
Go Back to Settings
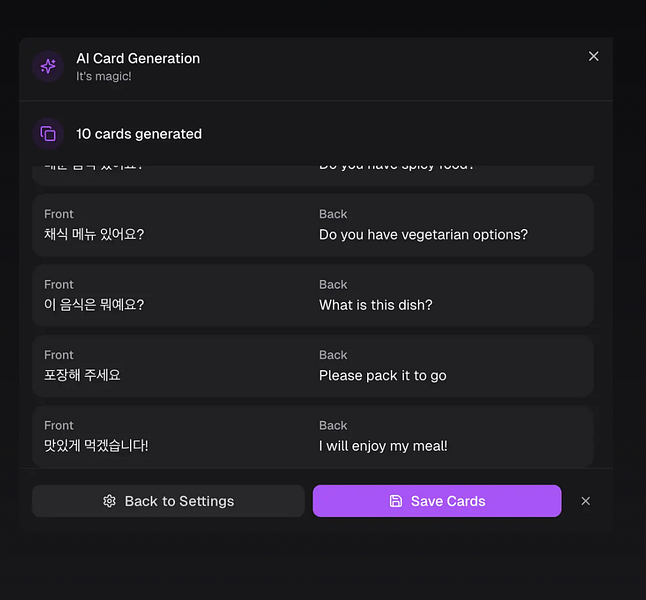click(168, 501)
